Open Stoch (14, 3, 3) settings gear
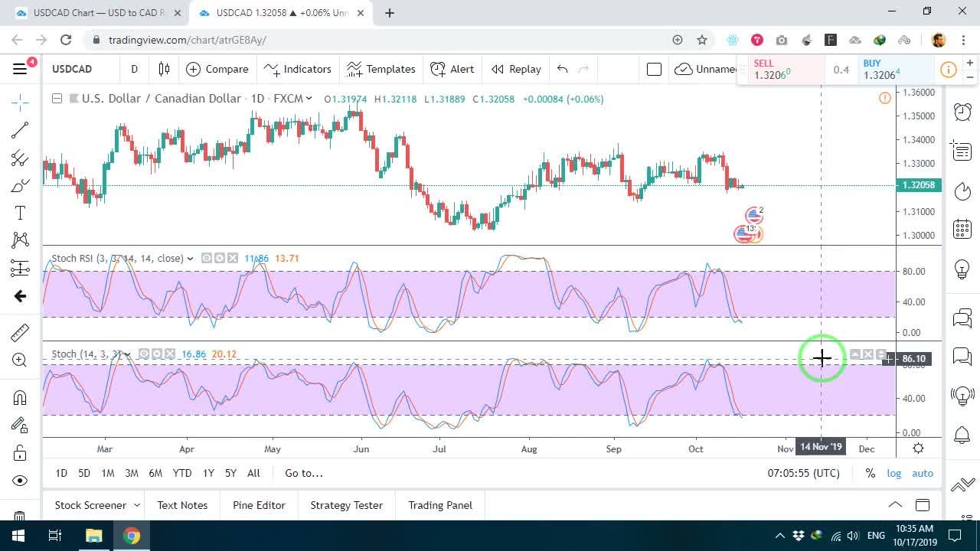This screenshot has width=980, height=551. point(157,354)
